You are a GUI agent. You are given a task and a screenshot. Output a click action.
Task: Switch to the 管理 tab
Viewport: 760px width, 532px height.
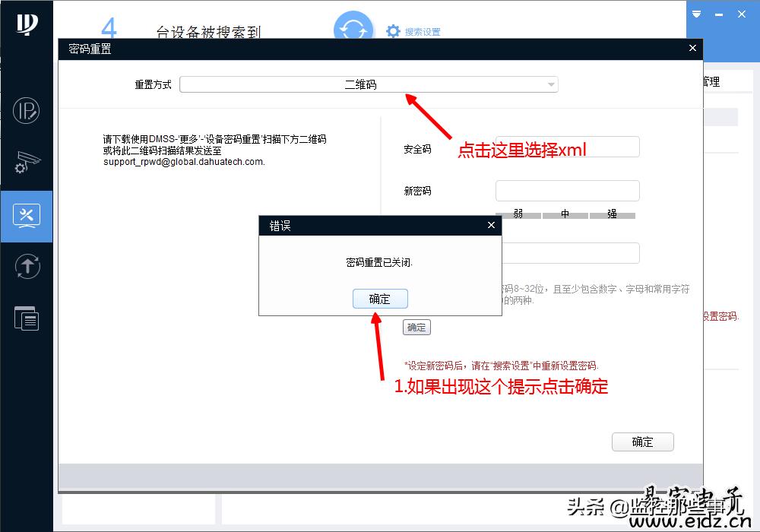713,81
